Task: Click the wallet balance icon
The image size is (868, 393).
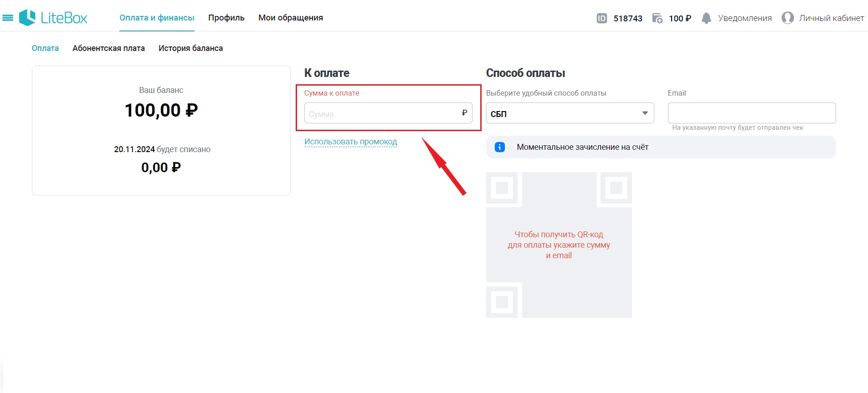Action: [x=657, y=18]
